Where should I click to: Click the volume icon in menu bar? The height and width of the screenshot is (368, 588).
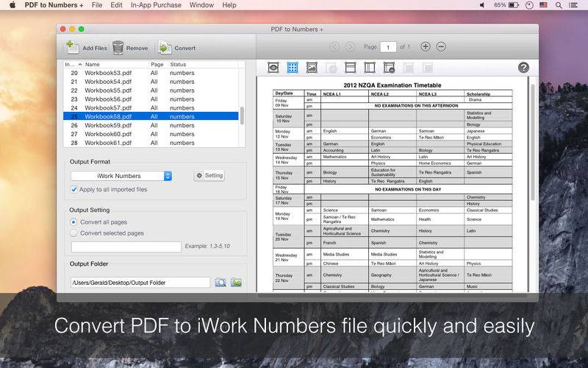pos(482,5)
